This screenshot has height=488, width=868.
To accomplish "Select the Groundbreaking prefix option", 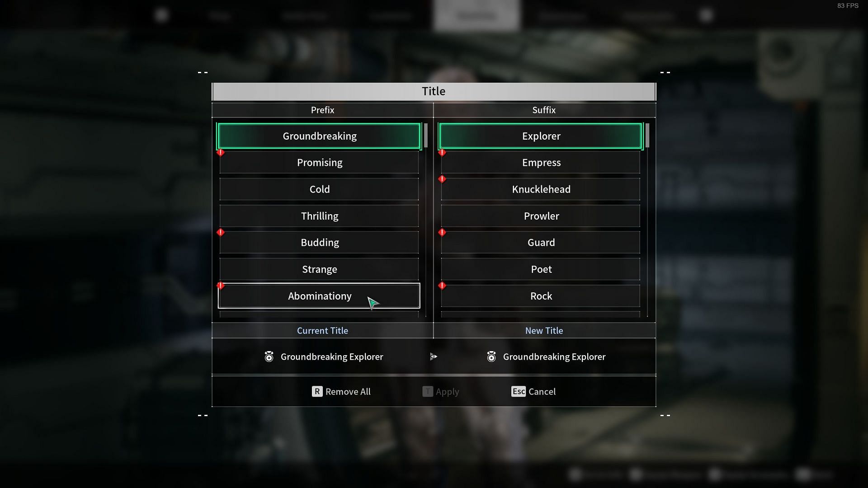I will [319, 136].
